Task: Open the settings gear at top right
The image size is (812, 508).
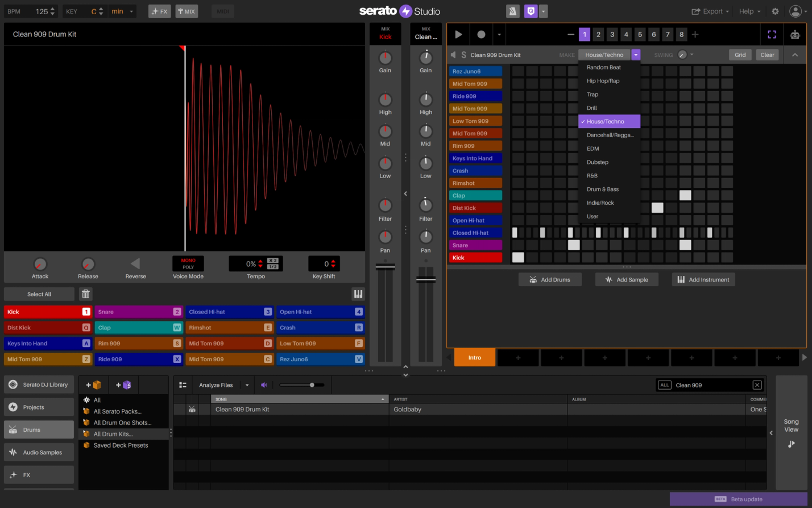Action: click(774, 11)
